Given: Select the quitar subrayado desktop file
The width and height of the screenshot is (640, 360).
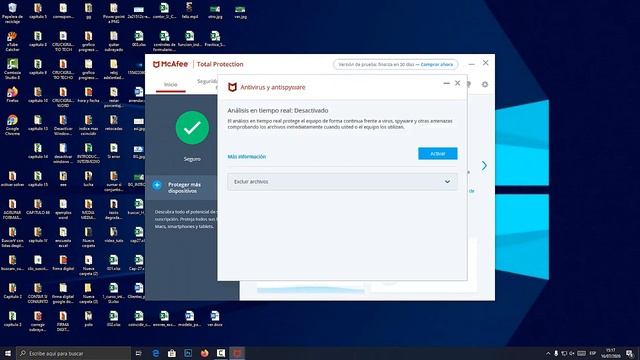Looking at the screenshot, I should tap(113, 41).
